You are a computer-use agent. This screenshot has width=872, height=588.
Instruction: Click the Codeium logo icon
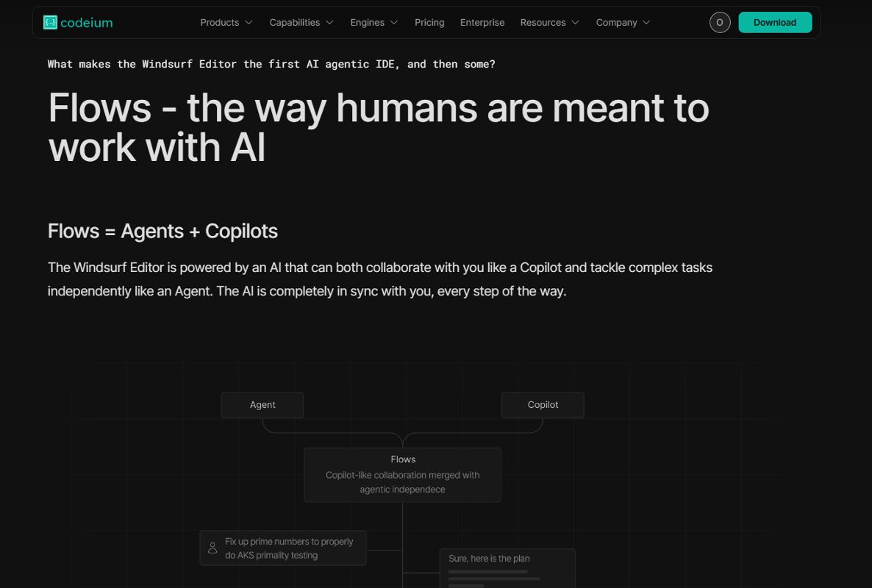[x=51, y=22]
